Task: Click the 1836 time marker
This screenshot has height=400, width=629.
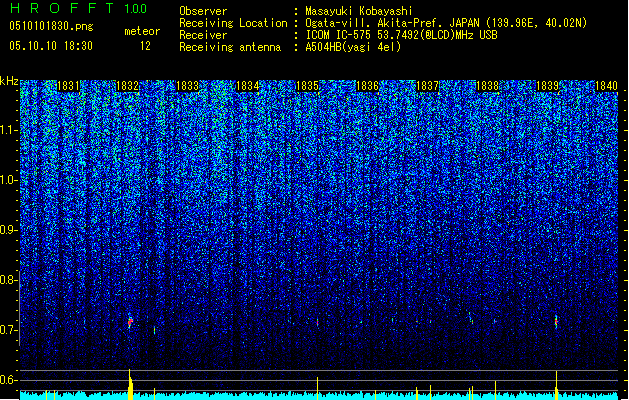Action: 367,86
